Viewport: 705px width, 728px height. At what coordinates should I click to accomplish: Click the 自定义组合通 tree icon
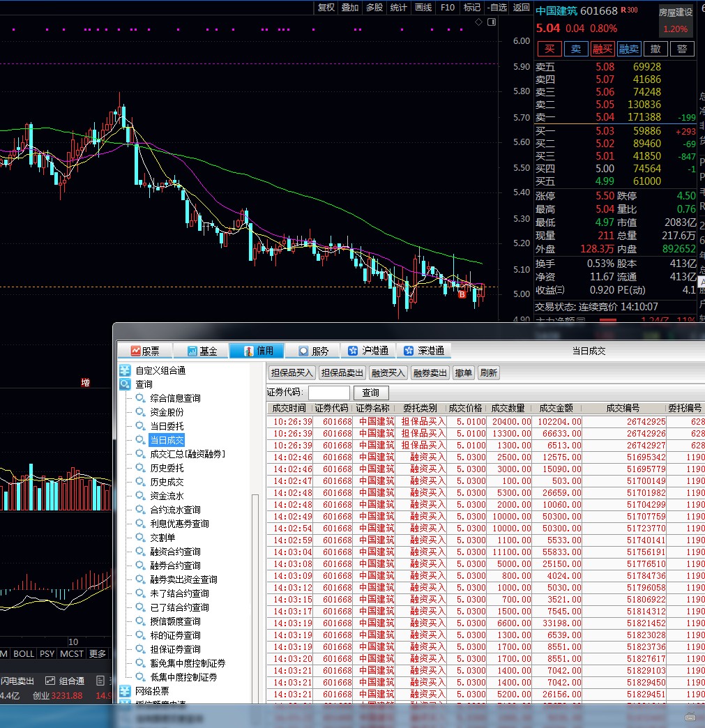tap(125, 370)
